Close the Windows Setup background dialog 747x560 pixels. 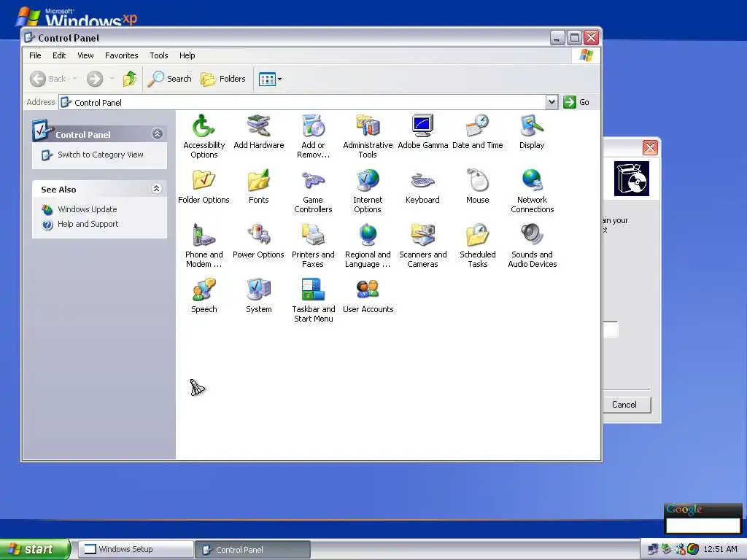point(650,147)
